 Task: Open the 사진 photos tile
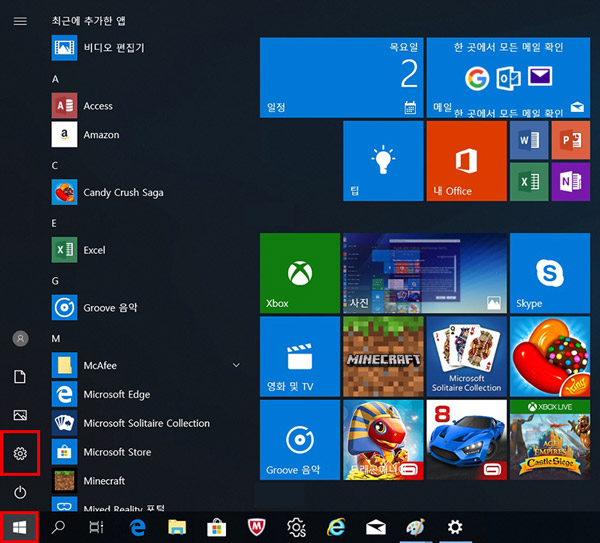click(424, 273)
